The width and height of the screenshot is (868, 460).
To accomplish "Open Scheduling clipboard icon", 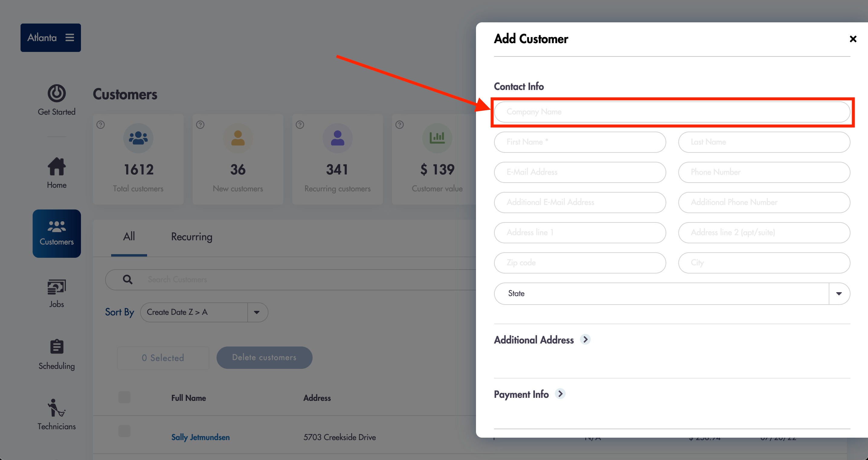I will (56, 347).
